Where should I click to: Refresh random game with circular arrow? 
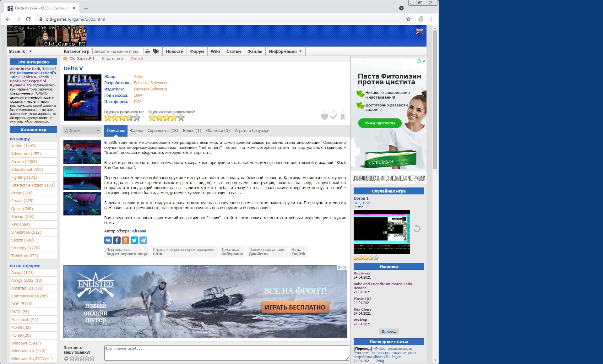417,228
